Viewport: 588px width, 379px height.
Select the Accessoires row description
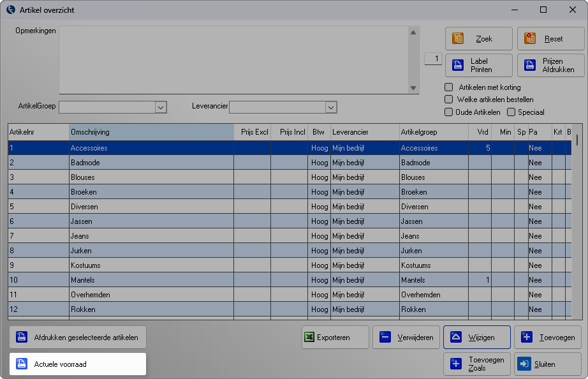[x=89, y=148]
